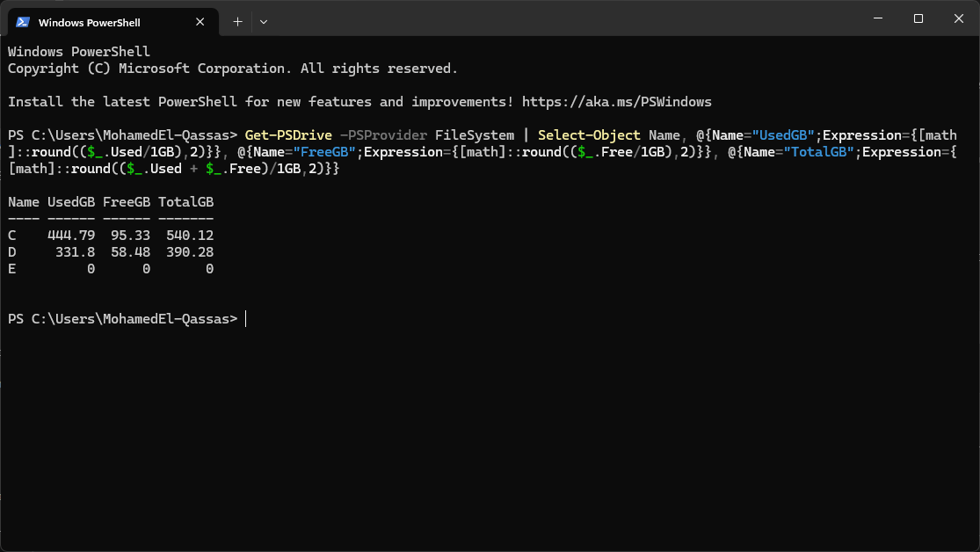Click the "UsedGB" string in the command

[x=783, y=135]
